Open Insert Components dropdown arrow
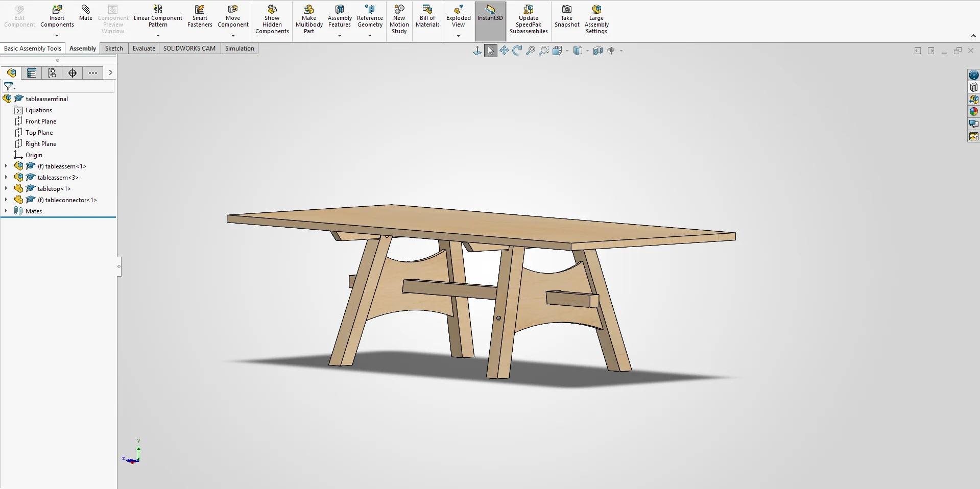The width and height of the screenshot is (980, 489). point(57,36)
